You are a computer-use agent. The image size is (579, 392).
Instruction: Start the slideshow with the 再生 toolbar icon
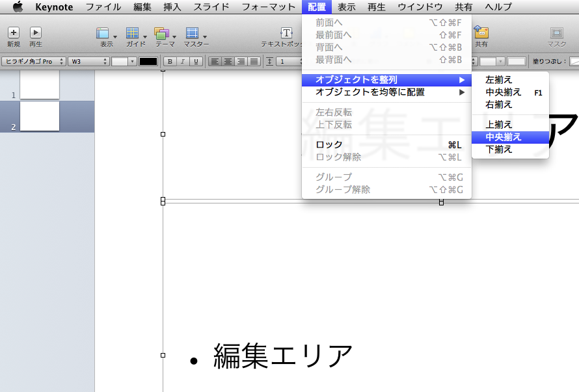(x=35, y=33)
